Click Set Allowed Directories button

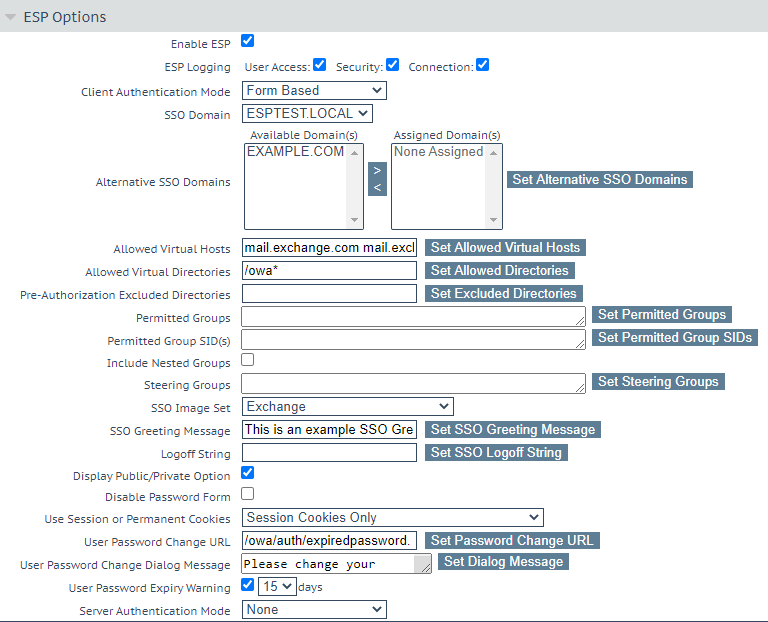[500, 270]
